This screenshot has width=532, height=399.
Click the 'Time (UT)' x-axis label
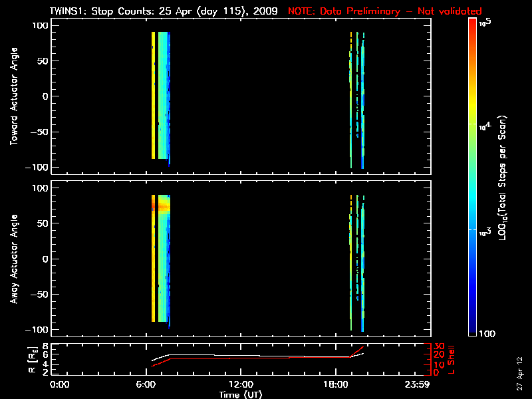point(241,394)
